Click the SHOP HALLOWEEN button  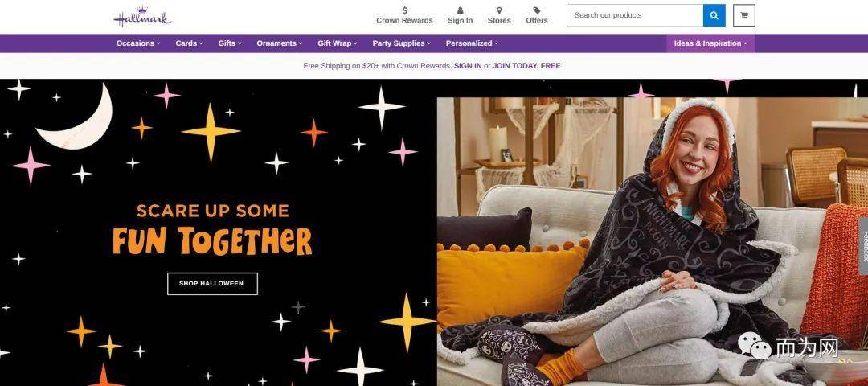pos(212,284)
